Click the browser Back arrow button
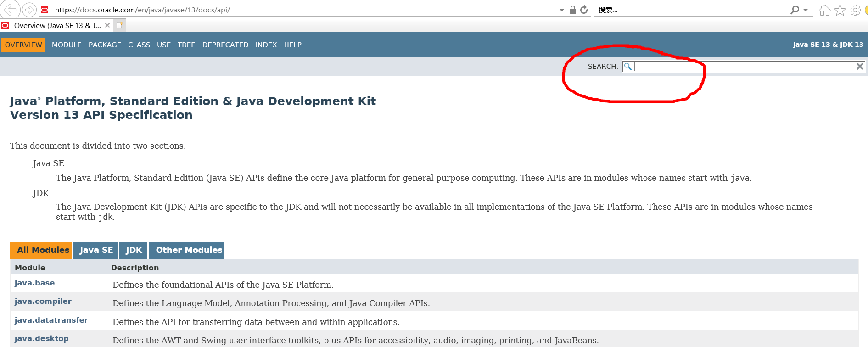 coord(9,10)
